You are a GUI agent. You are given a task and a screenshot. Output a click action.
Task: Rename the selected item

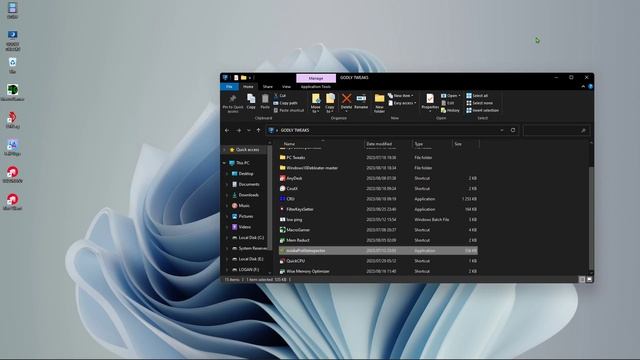pyautogui.click(x=361, y=101)
